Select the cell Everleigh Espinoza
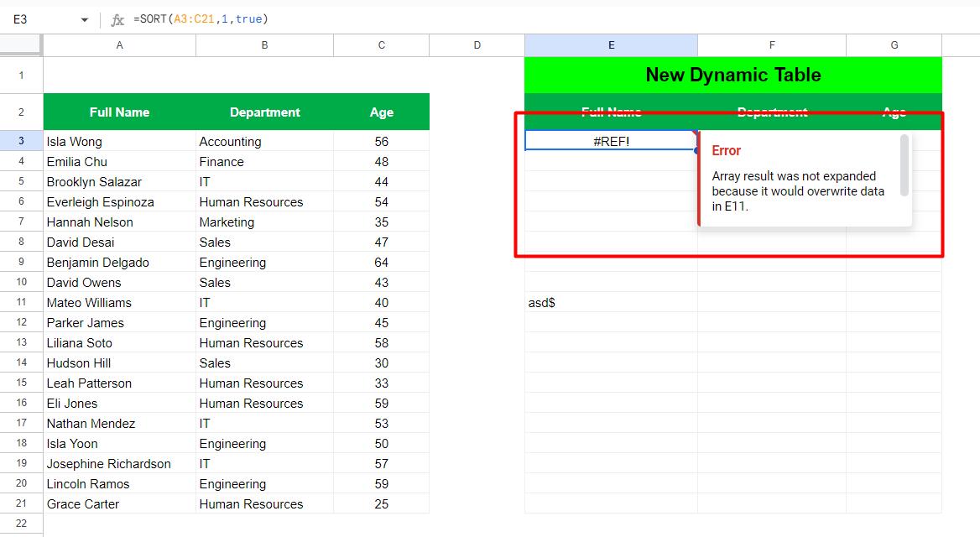The height and width of the screenshot is (537, 980). [119, 202]
